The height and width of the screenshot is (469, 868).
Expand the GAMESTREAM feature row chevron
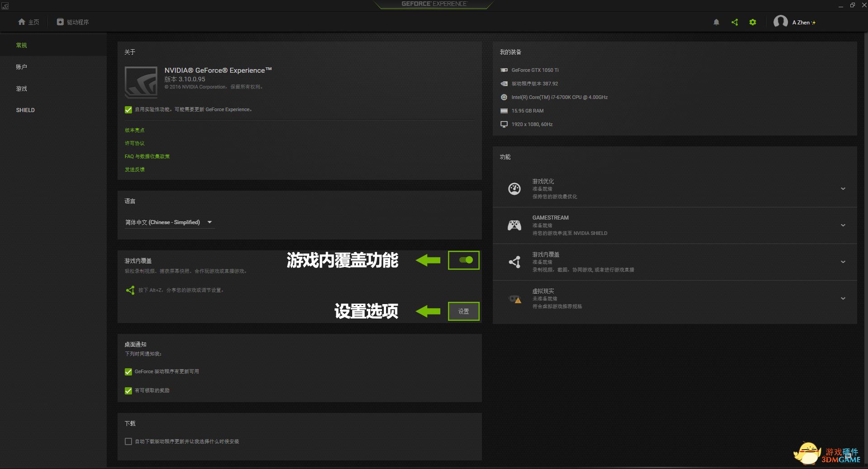843,225
